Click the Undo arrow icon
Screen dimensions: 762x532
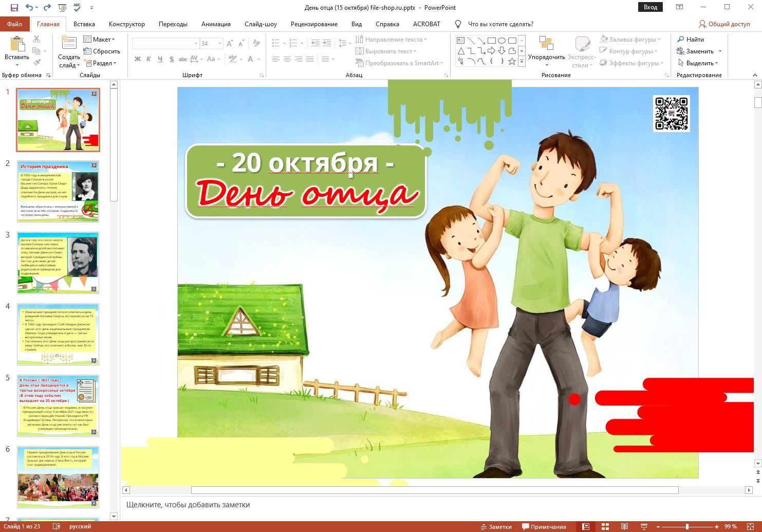29,7
